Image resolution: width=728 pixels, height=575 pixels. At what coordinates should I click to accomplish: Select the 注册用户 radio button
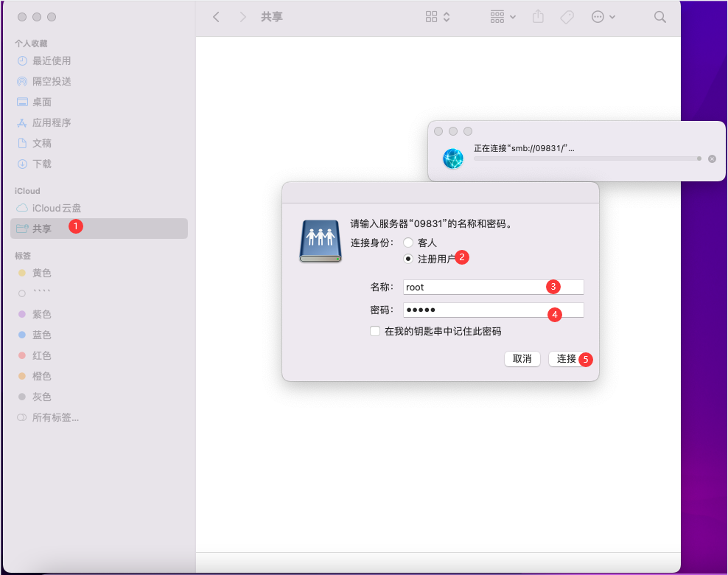[408, 259]
